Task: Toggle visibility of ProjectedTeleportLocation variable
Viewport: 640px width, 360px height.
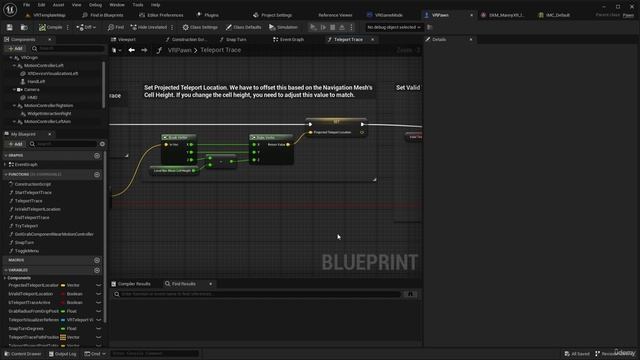Action: click(x=98, y=285)
